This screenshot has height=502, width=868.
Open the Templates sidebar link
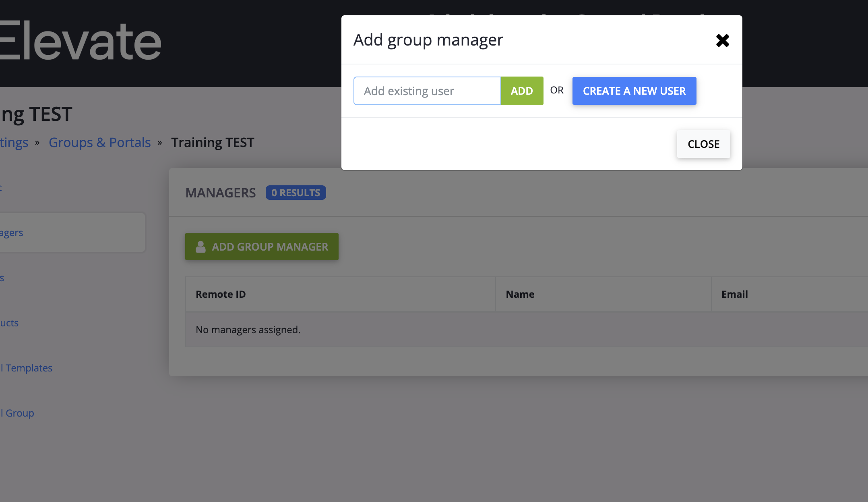tap(27, 368)
